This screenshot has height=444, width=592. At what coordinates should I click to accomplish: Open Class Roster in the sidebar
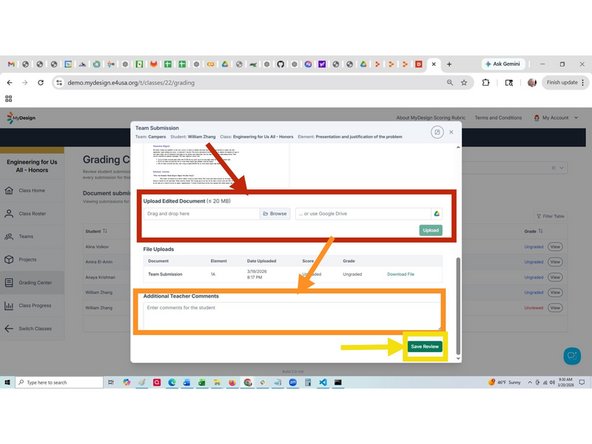click(32, 213)
